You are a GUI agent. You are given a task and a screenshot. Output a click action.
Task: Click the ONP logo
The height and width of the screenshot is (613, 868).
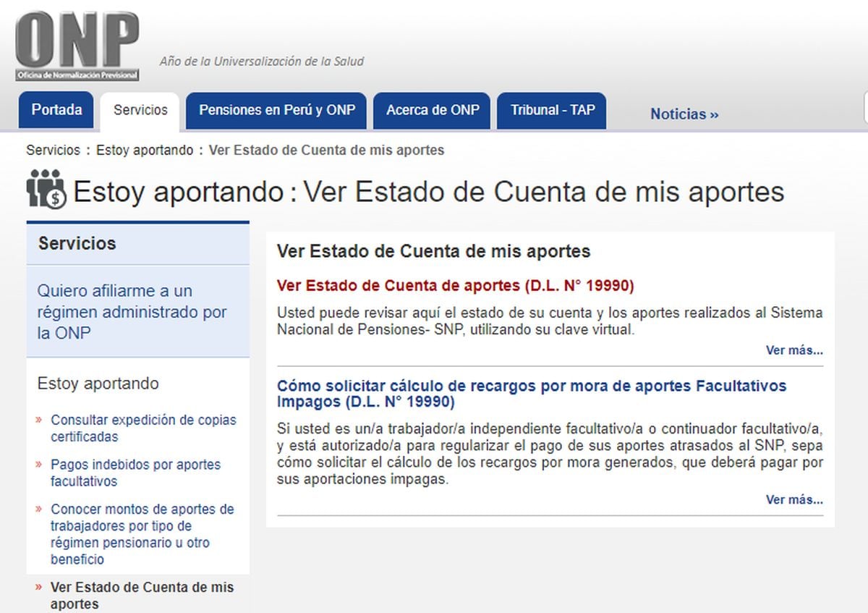(x=77, y=46)
